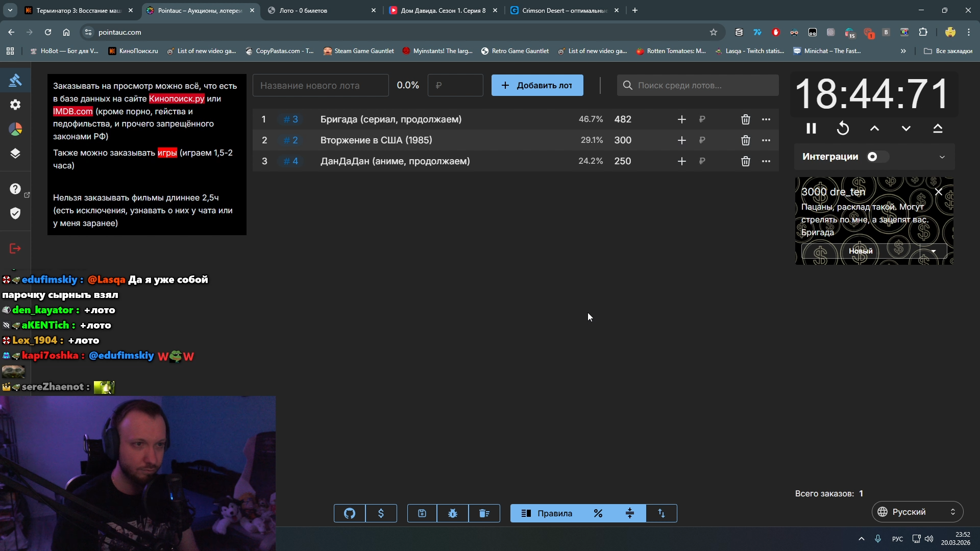Click the Добавить лот button
Image resolution: width=980 pixels, height=551 pixels.
(x=537, y=85)
